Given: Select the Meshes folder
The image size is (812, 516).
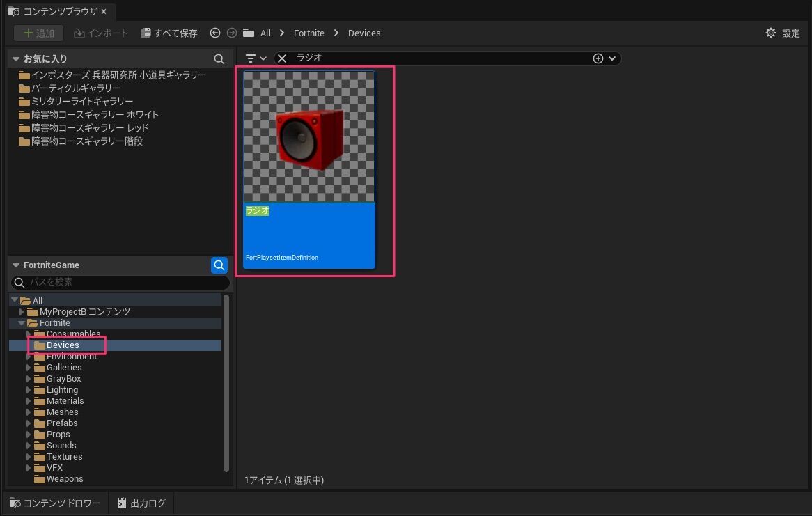Looking at the screenshot, I should (x=56, y=412).
